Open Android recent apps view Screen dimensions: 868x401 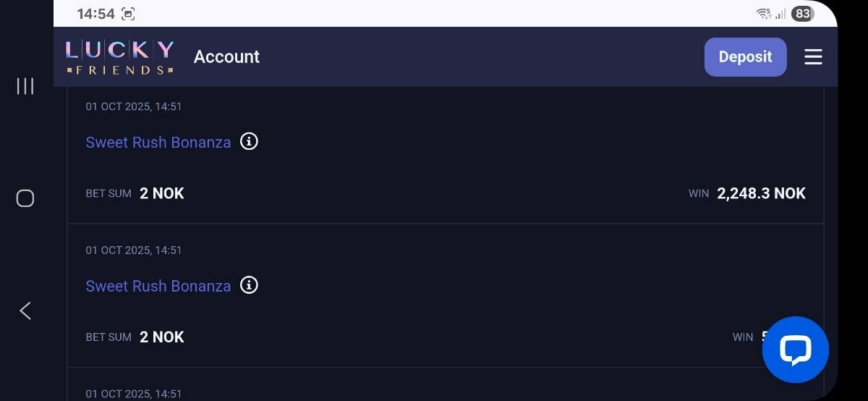25,86
